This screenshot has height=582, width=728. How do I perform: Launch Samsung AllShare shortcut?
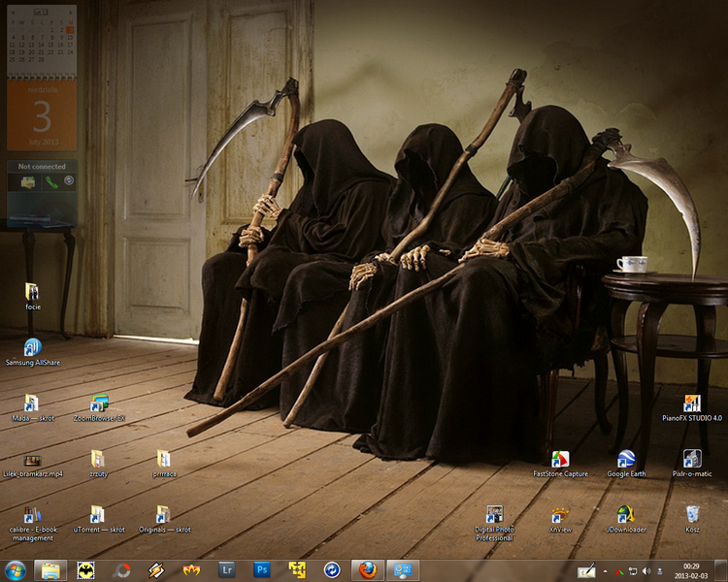coord(32,352)
